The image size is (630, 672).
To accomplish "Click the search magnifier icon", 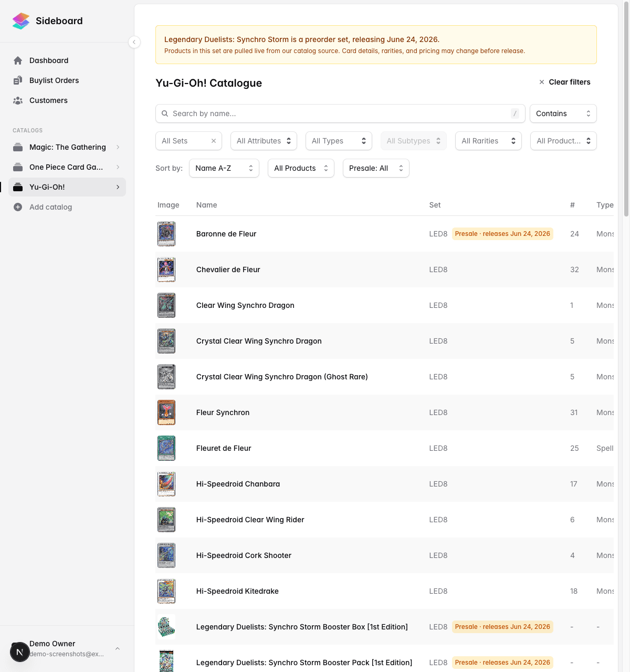I will pyautogui.click(x=165, y=113).
